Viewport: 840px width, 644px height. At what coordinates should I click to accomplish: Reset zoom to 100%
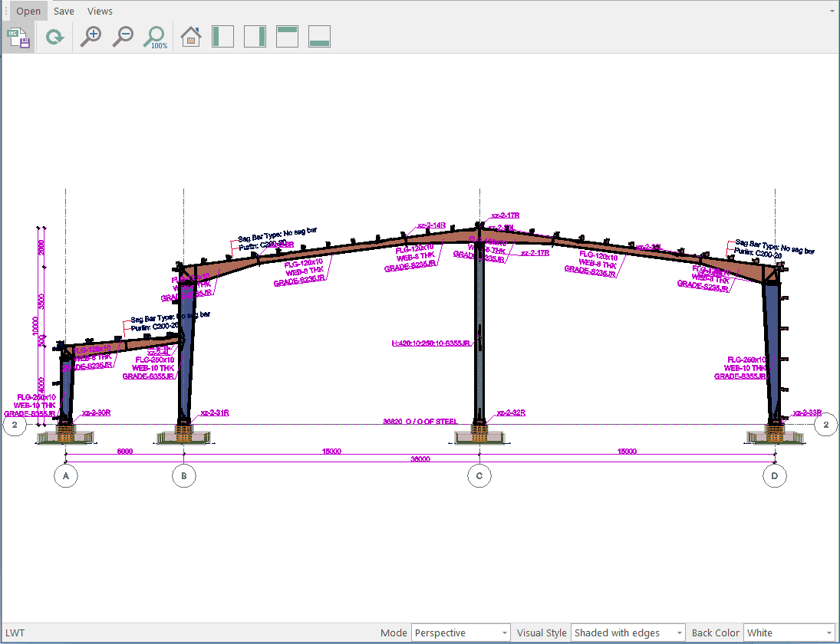156,37
